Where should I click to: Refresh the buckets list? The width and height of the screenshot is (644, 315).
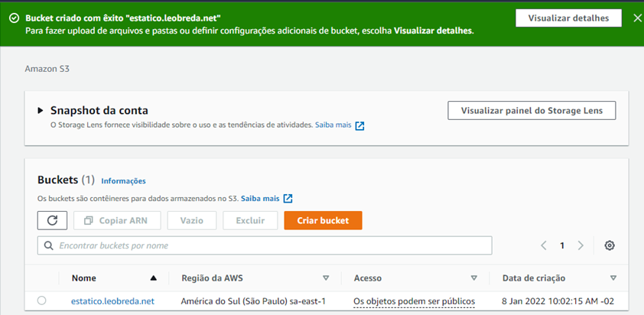(x=52, y=220)
